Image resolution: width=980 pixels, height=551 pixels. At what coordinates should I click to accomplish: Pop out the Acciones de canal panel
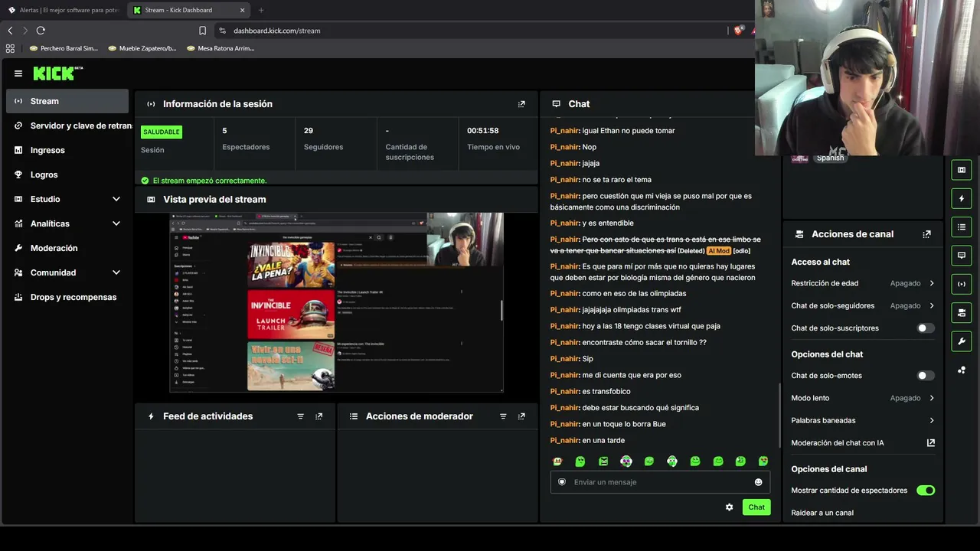926,234
